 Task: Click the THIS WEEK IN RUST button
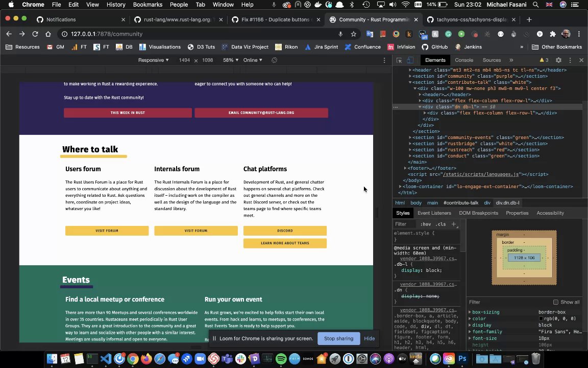pos(128,112)
